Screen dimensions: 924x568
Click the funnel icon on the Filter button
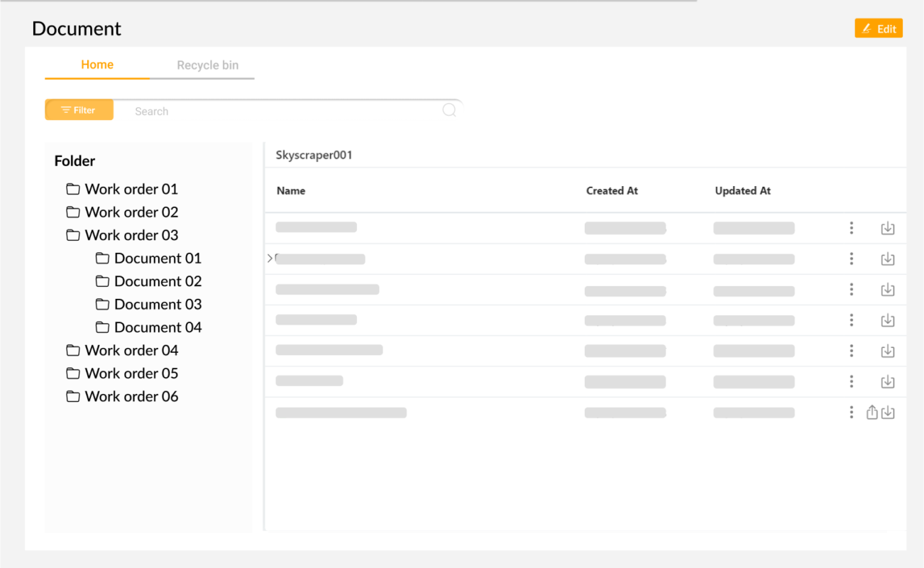[65, 109]
